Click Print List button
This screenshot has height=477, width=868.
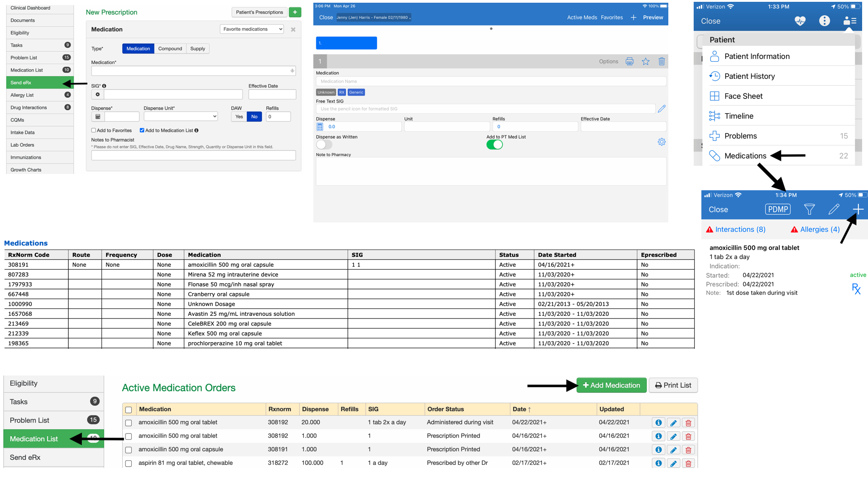tap(673, 385)
